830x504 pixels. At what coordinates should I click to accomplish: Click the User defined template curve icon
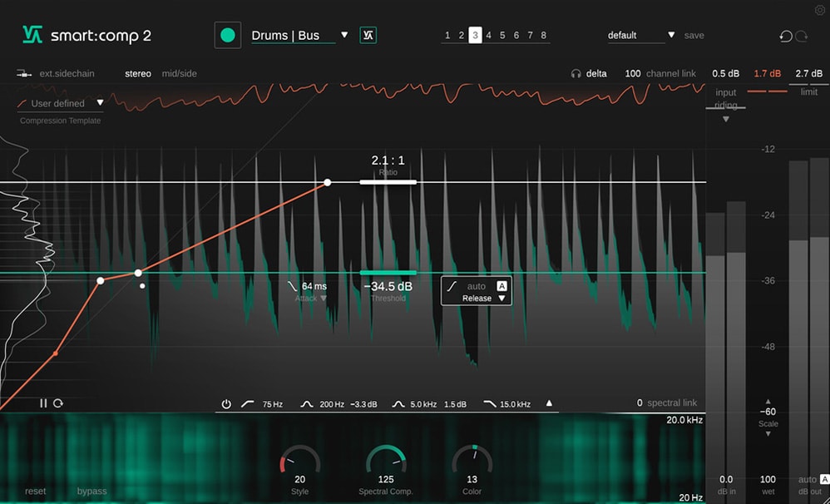[x=22, y=103]
